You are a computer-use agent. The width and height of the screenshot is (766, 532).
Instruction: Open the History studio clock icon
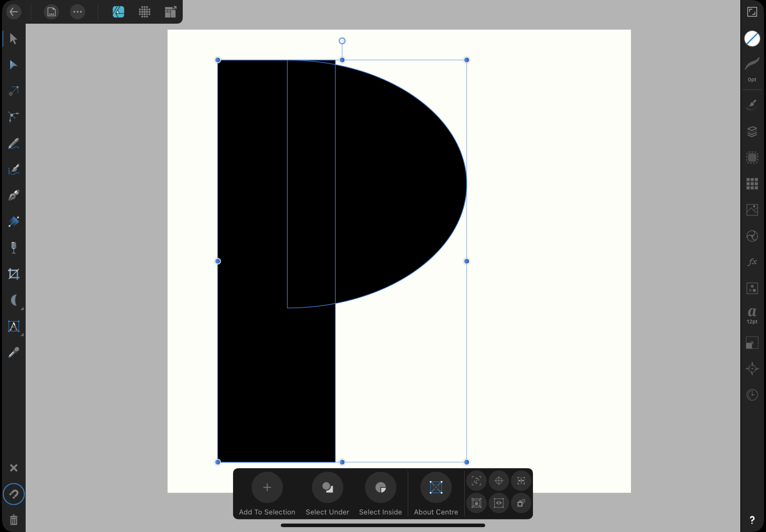pyautogui.click(x=752, y=395)
